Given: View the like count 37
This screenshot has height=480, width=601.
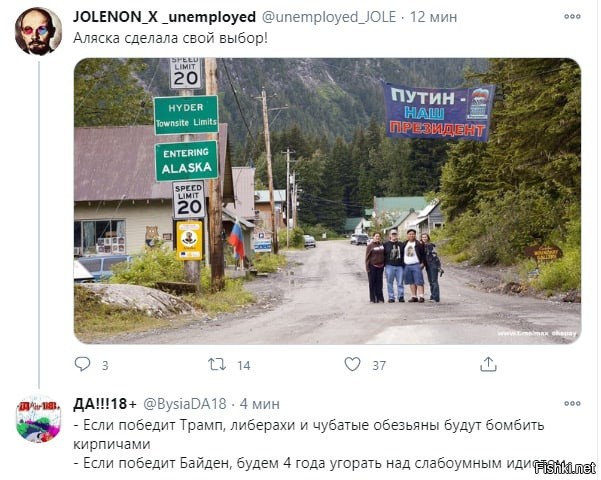Looking at the screenshot, I should click(379, 365).
